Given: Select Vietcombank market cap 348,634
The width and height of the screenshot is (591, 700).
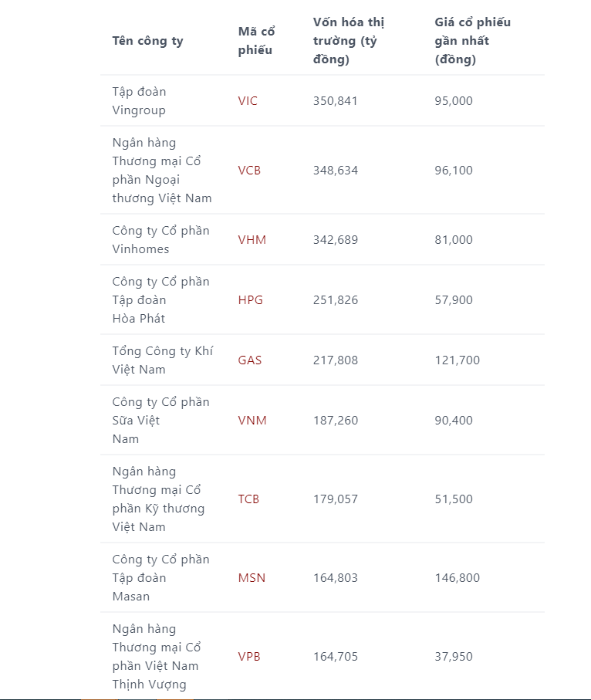Looking at the screenshot, I should point(336,171).
